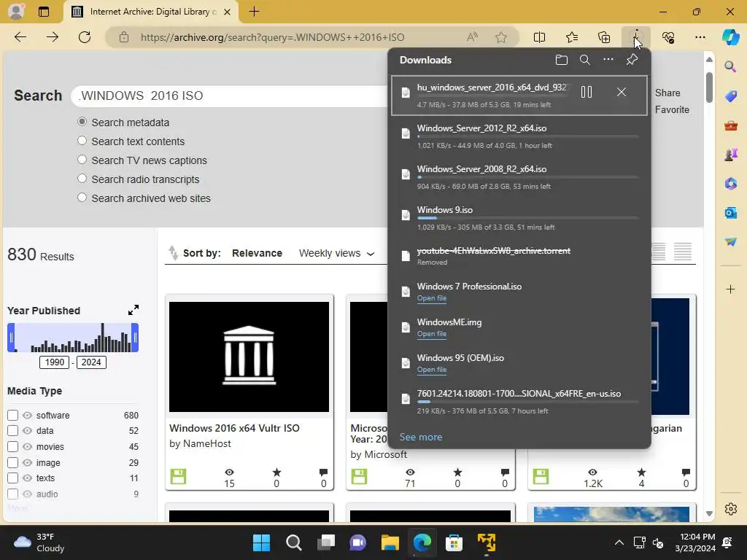Viewport: 747px width, 560px height.
Task: Open tab actions menu icon
Action: pyautogui.click(x=43, y=12)
